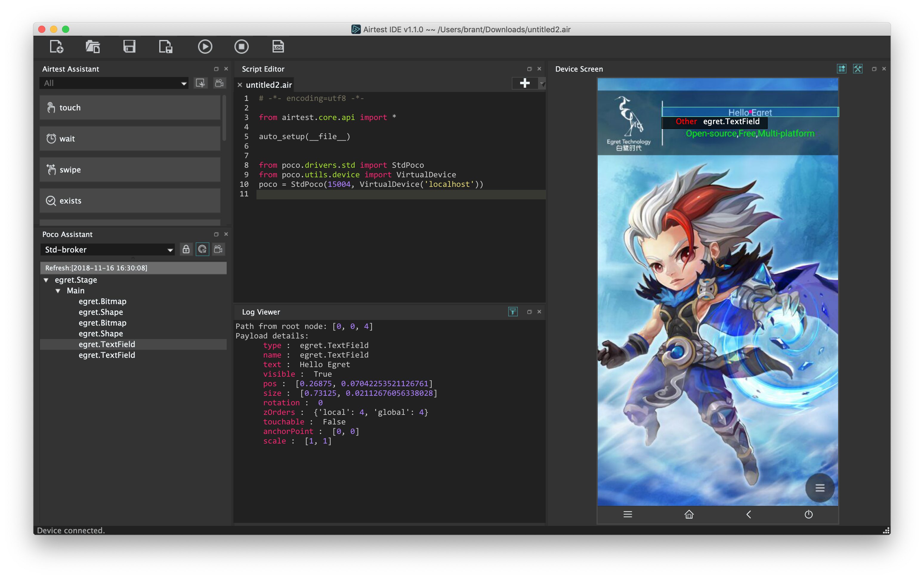Toggle Poco record mode camera icon

[x=218, y=250]
